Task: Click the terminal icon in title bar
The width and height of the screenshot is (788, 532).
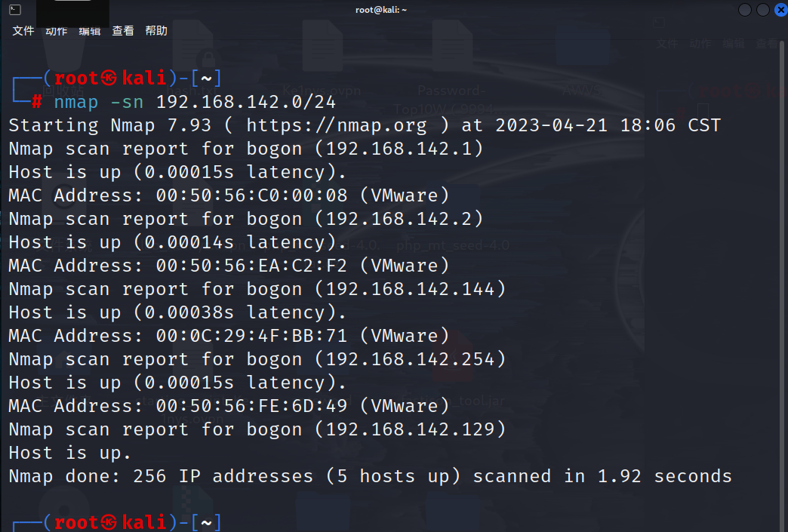Action: tap(15, 10)
